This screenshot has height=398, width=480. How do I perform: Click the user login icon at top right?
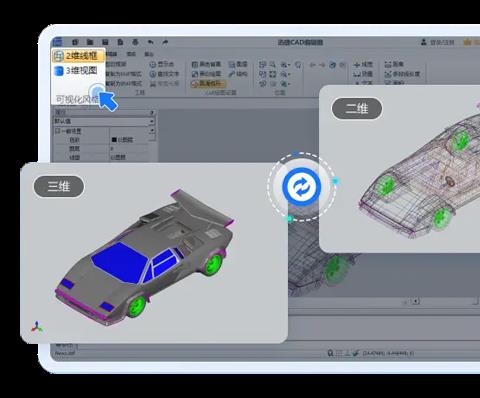pos(423,42)
